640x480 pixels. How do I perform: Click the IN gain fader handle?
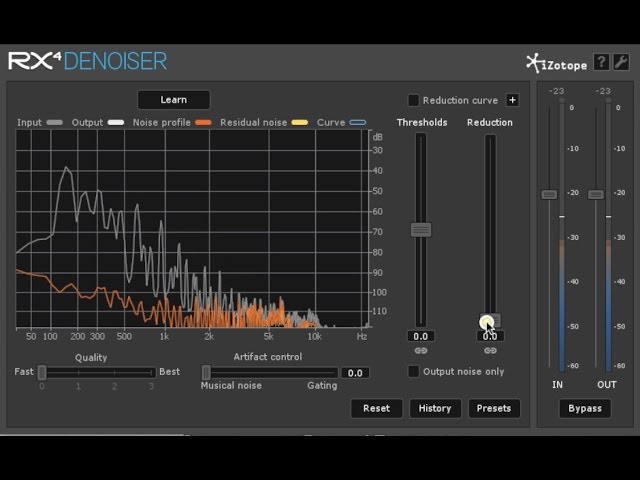pos(549,194)
